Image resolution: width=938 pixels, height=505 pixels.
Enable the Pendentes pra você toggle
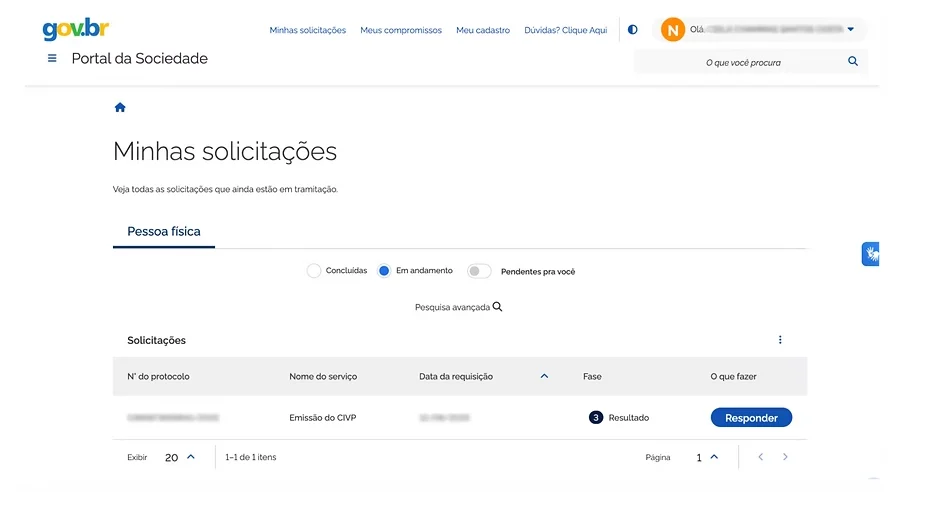click(479, 271)
